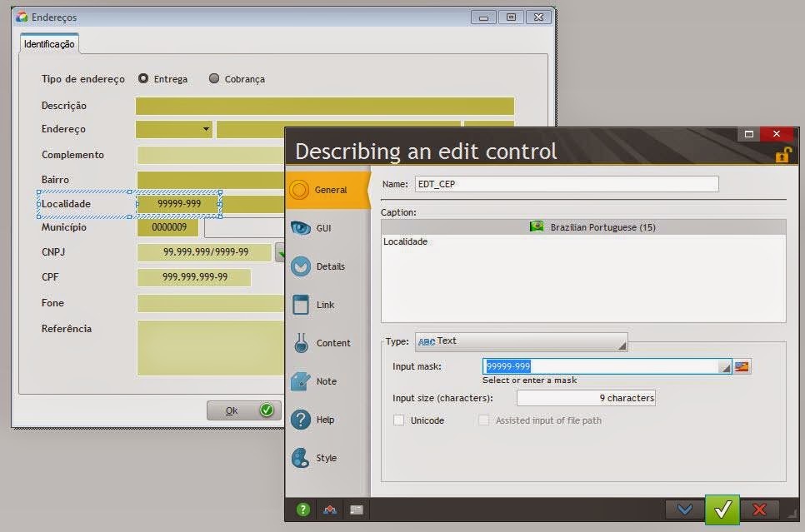Open the General section in edit control sidebar
The image size is (805, 532).
(x=327, y=190)
